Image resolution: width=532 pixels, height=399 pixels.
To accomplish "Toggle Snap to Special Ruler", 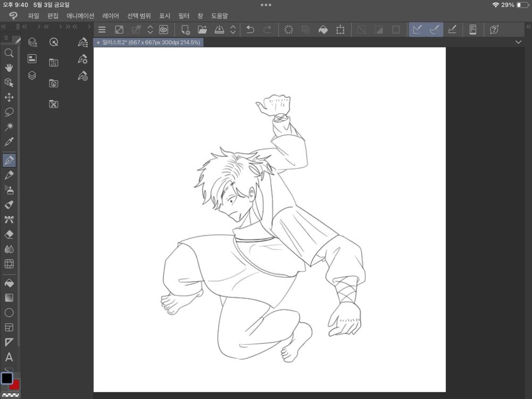I will (x=434, y=29).
